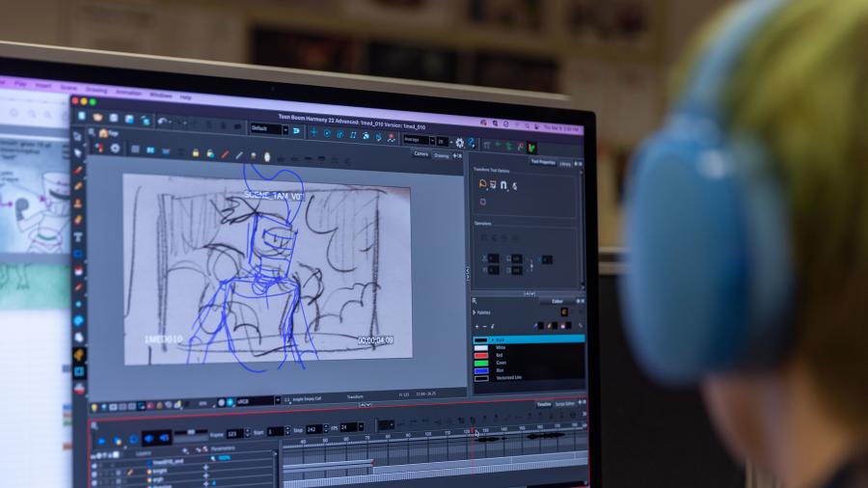Open the Windows menu
Image resolution: width=868 pixels, height=488 pixels.
pyautogui.click(x=160, y=95)
